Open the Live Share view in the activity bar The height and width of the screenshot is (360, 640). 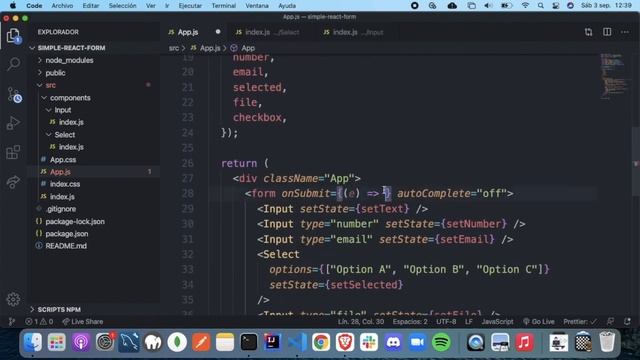click(x=13, y=181)
